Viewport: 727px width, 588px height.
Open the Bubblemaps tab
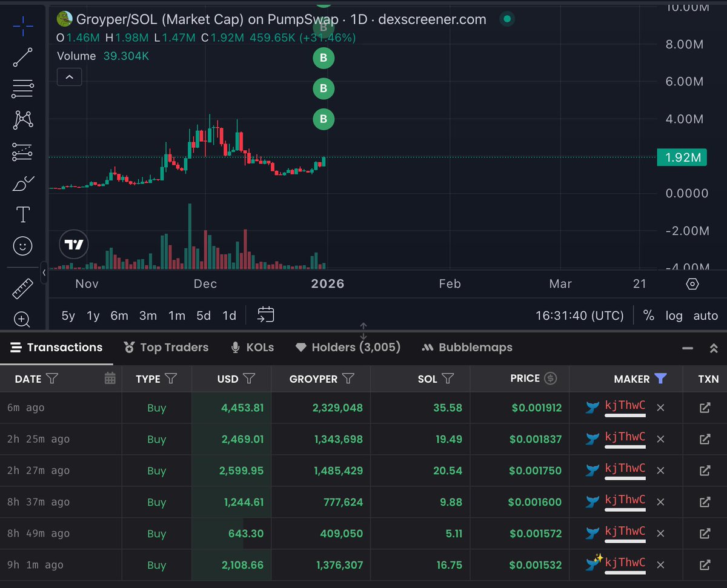pyautogui.click(x=467, y=348)
